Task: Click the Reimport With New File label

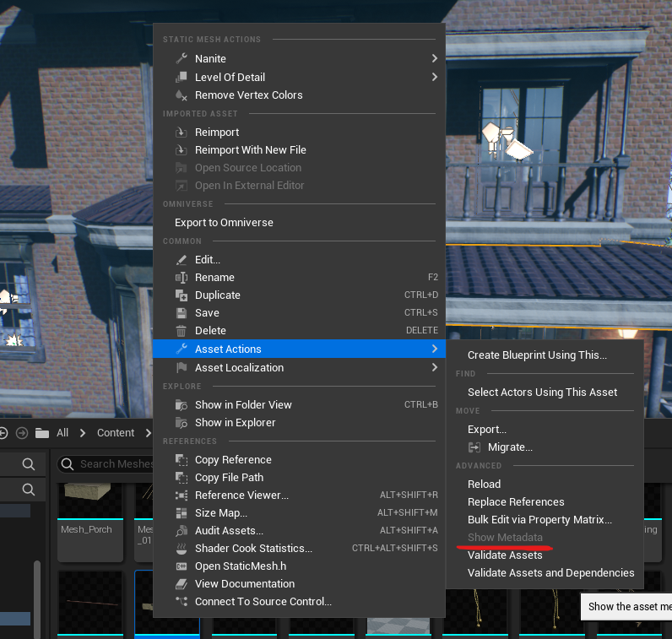Action: (250, 150)
